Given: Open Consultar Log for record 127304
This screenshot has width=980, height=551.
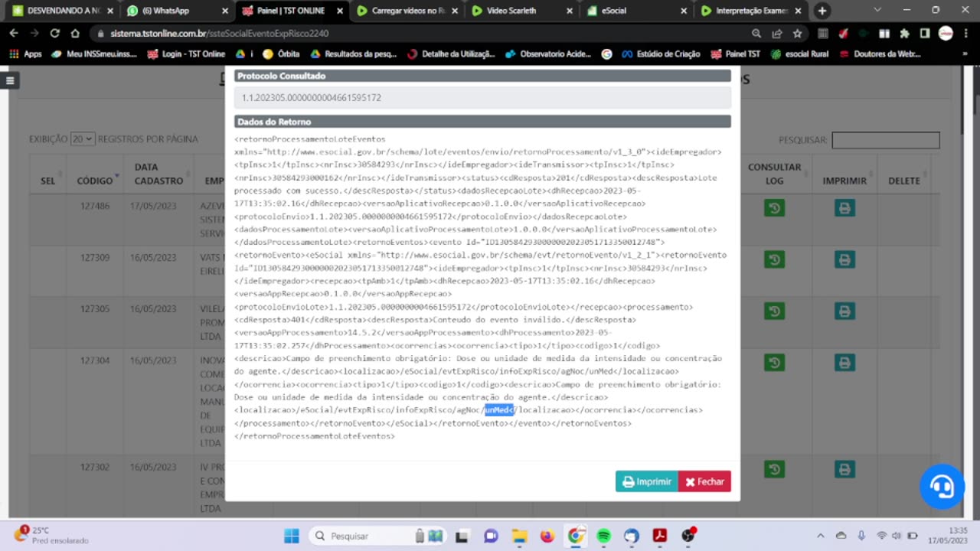Looking at the screenshot, I should (x=774, y=362).
